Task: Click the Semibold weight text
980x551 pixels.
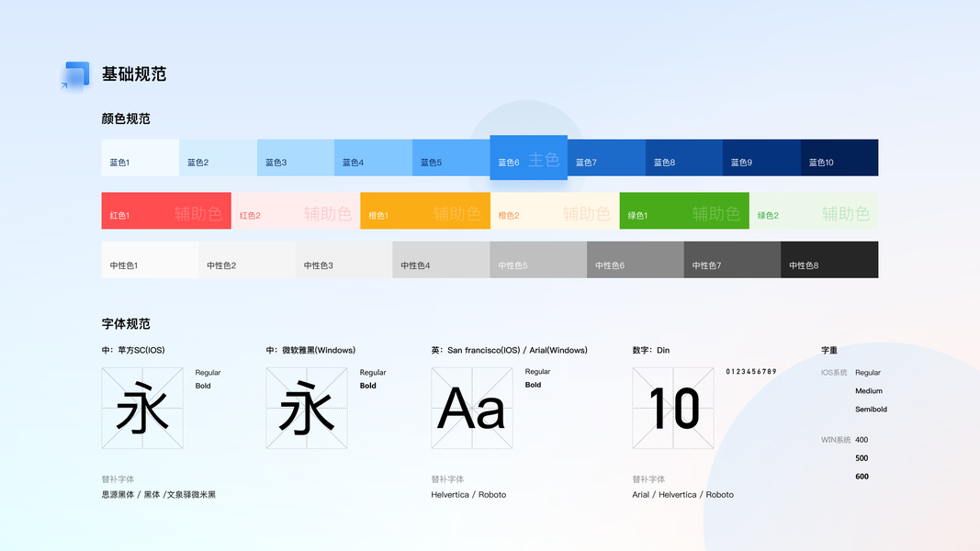Action: (872, 410)
